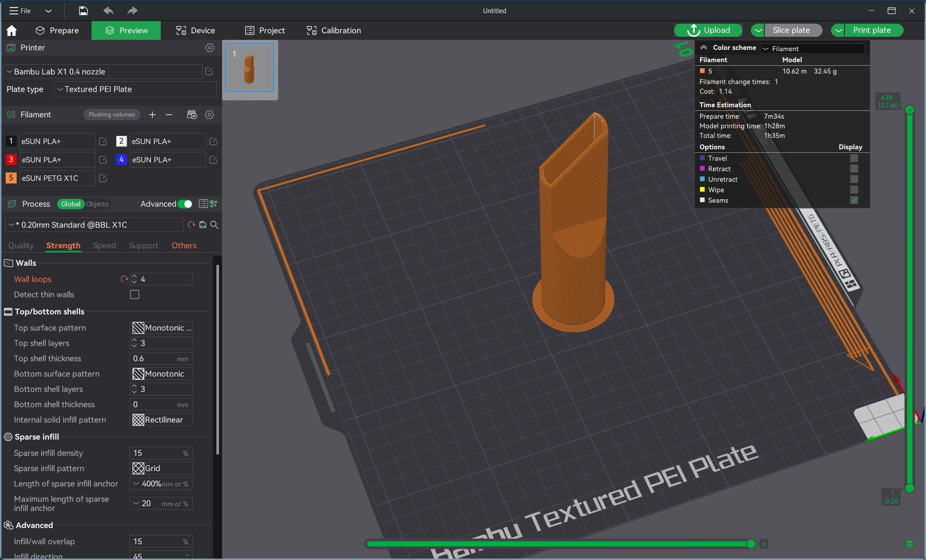The width and height of the screenshot is (926, 560).
Task: Select plate 1 thumbnail
Action: click(x=250, y=67)
